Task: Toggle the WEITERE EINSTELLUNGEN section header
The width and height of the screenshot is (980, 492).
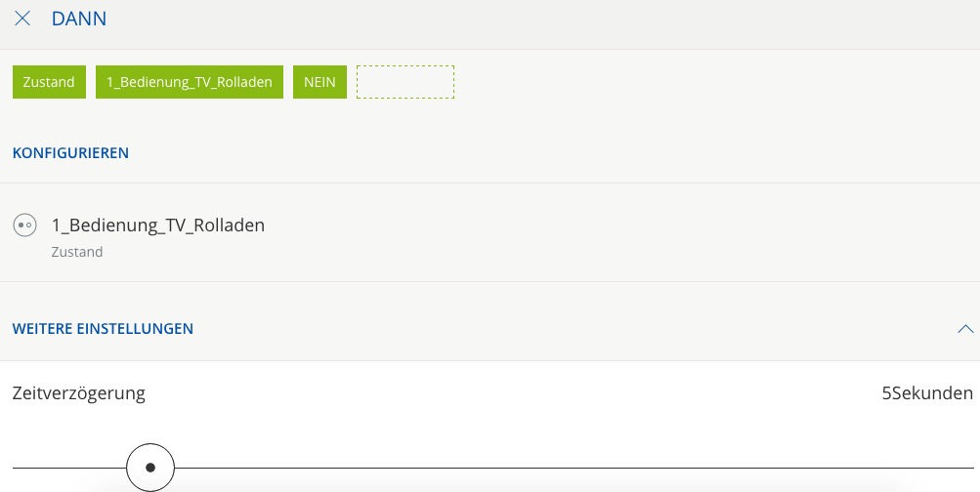Action: tap(103, 329)
